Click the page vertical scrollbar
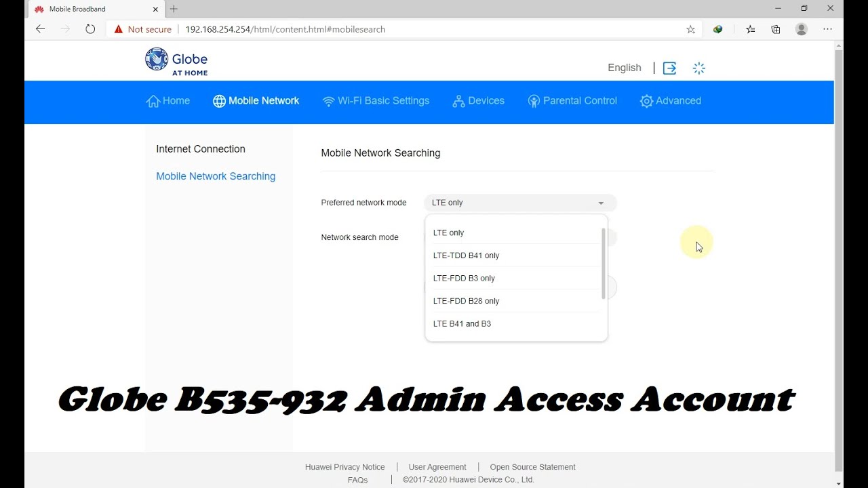This screenshot has width=868, height=488. coord(839,261)
